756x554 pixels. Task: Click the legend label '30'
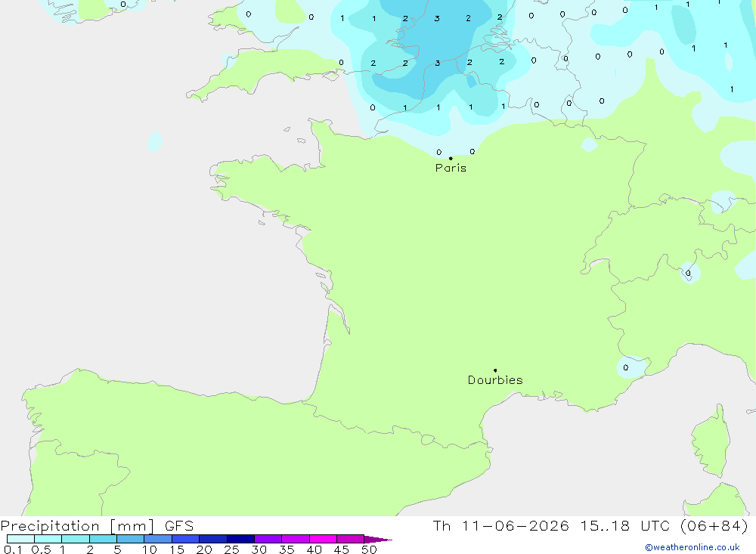(259, 549)
